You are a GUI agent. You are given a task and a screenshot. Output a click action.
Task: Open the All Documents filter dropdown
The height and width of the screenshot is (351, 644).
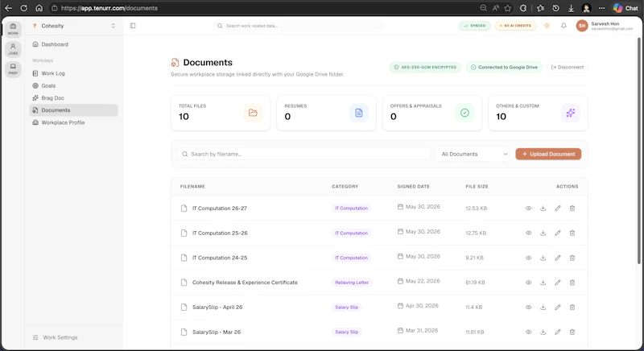click(x=473, y=154)
